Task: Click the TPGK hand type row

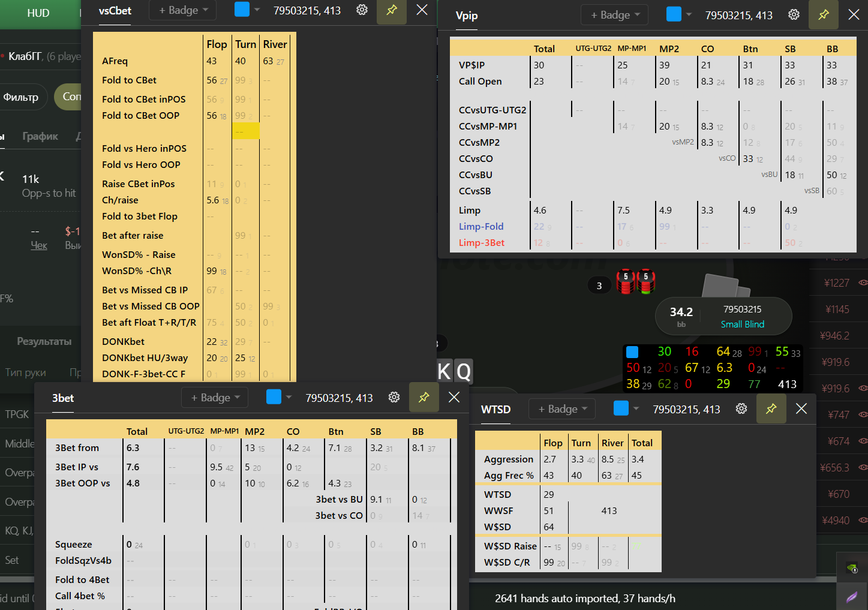Action: pos(17,414)
